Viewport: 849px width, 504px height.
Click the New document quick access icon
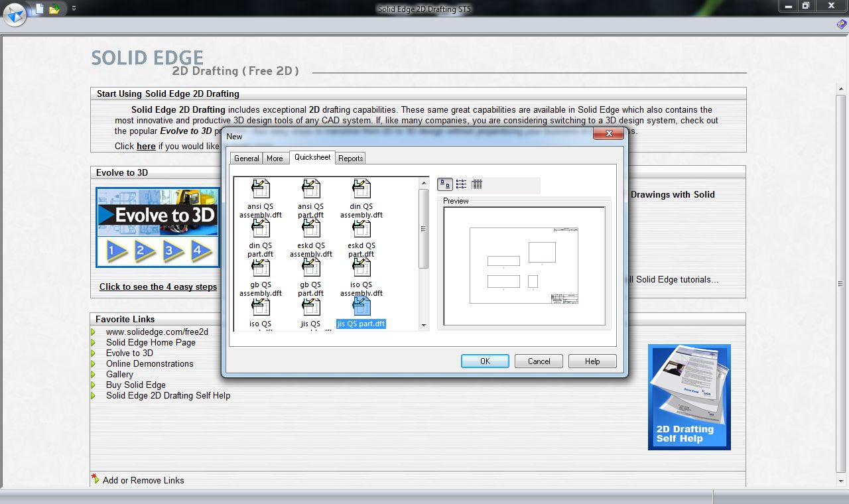pos(40,9)
